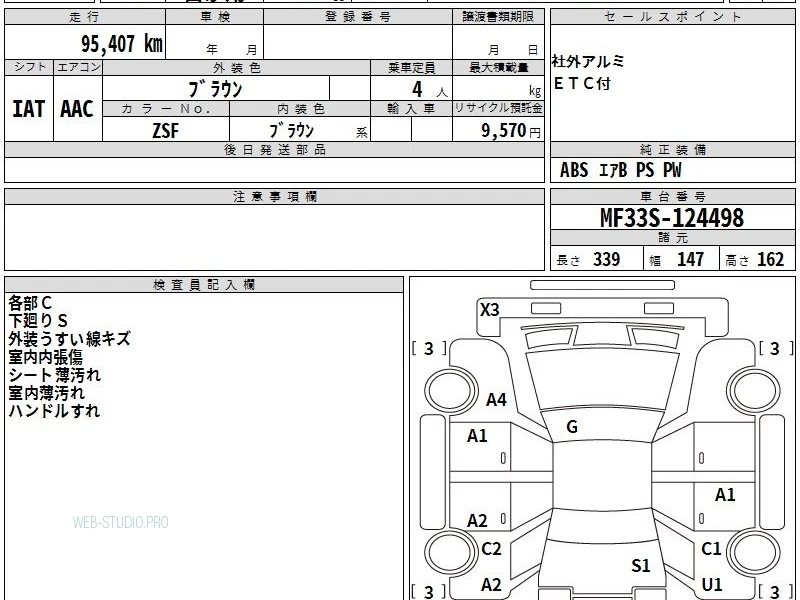Select the 注意事項欄 header bar
The height and width of the screenshot is (600, 800).
274,197
